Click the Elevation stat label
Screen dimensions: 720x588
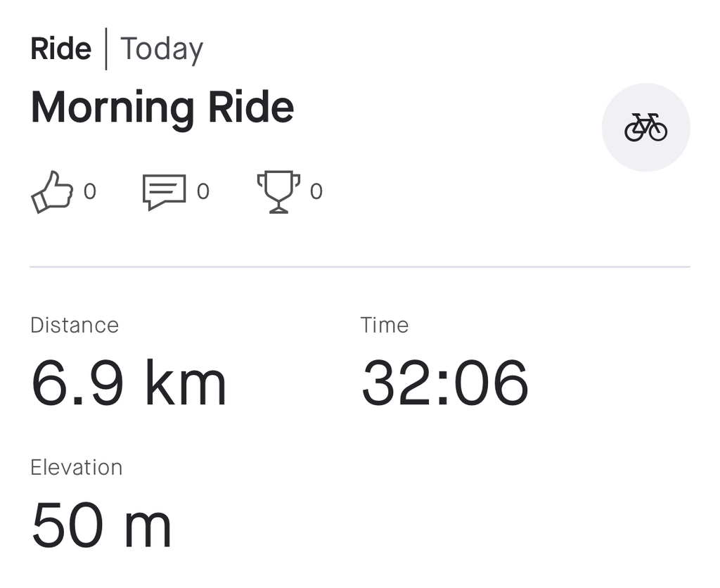76,467
